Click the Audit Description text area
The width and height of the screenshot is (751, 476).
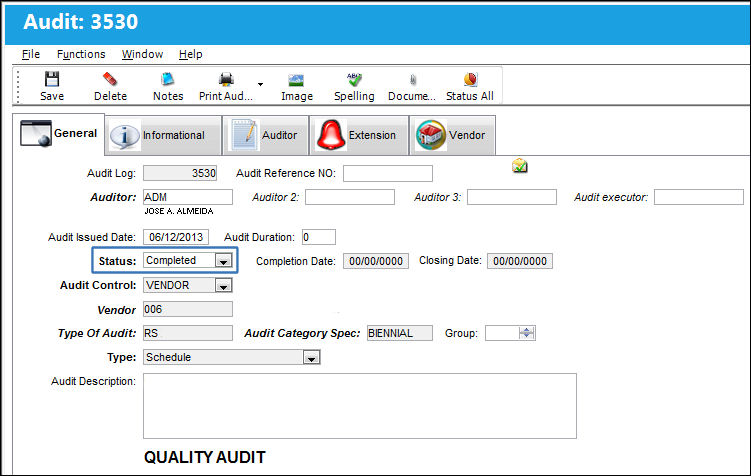click(x=360, y=406)
